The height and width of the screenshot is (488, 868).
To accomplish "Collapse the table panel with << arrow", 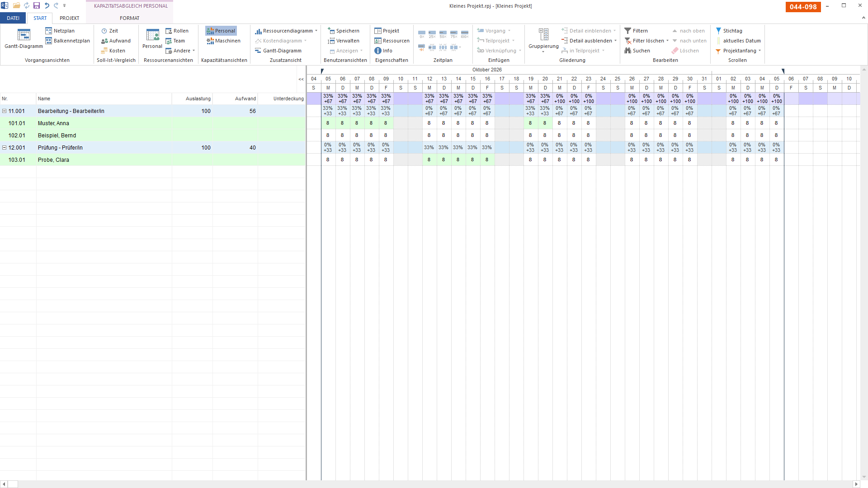I will tap(301, 80).
